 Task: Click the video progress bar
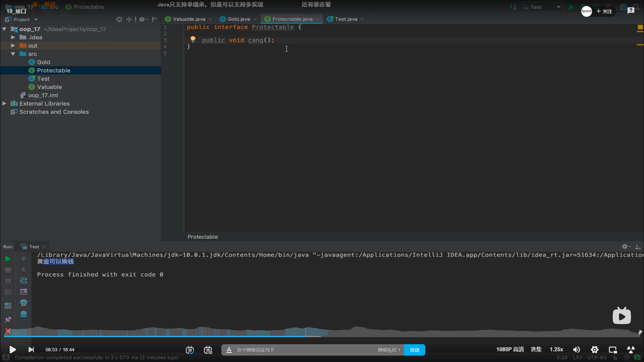[322, 336]
